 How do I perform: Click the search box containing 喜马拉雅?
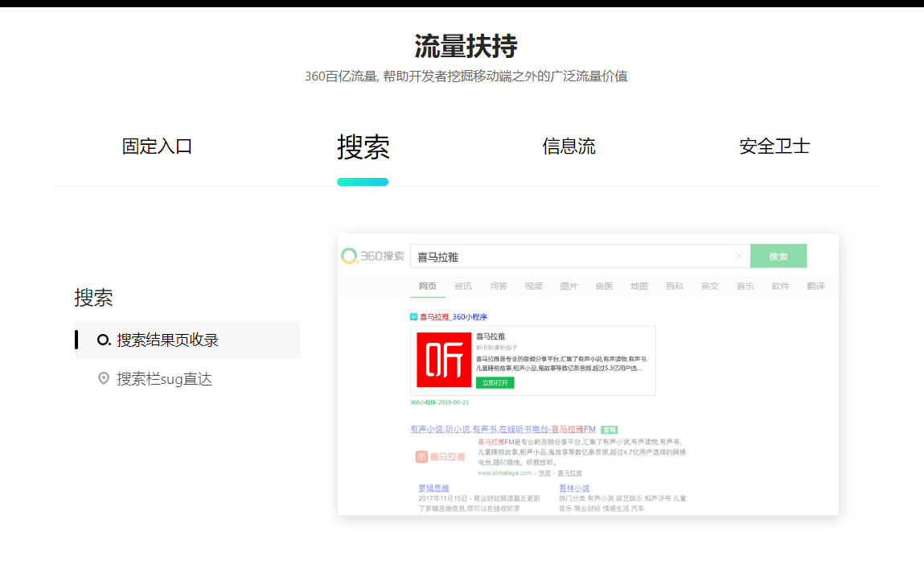580,257
